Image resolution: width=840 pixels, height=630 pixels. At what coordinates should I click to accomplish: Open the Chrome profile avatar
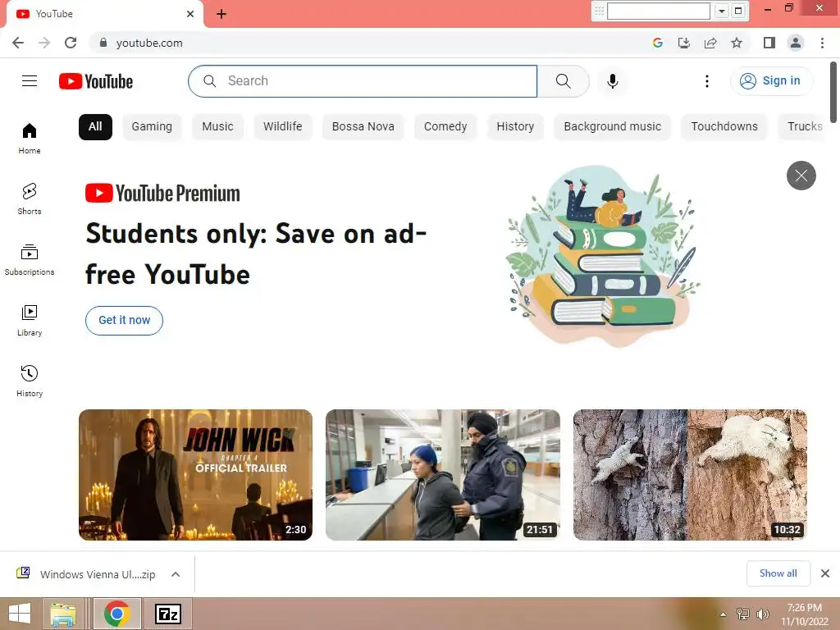pyautogui.click(x=796, y=43)
